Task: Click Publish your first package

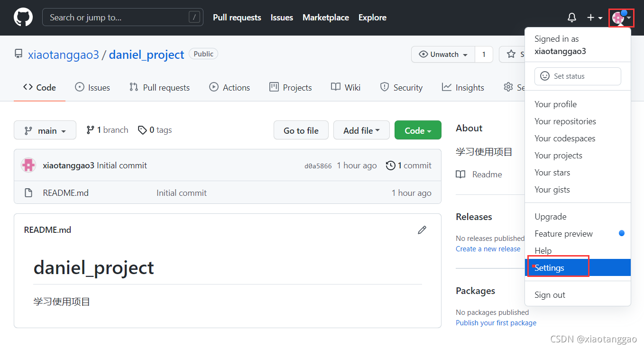Action: pyautogui.click(x=496, y=323)
